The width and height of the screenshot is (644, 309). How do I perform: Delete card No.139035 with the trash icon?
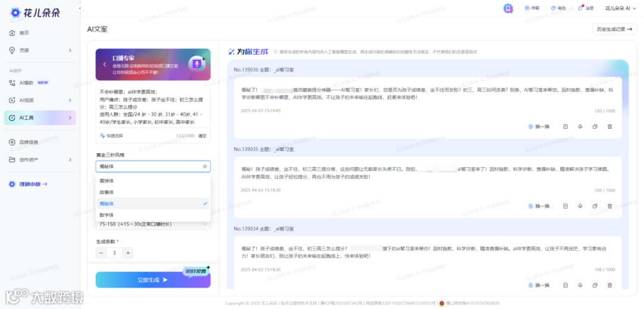609,206
